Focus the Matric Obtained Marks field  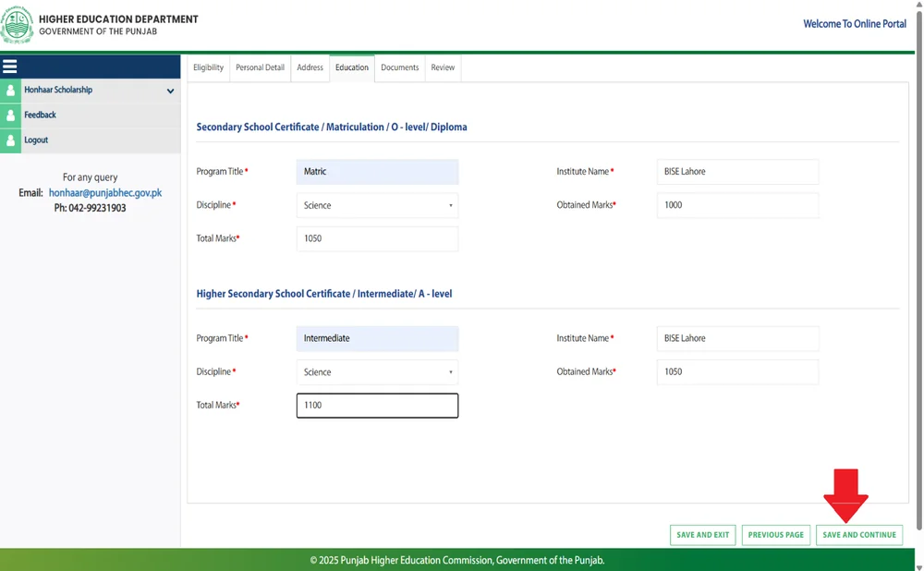pos(737,205)
